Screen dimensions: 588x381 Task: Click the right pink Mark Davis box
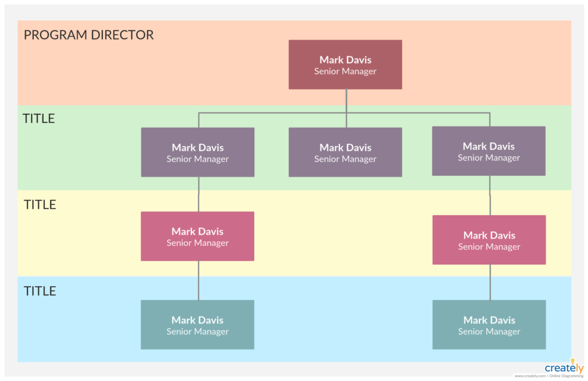coord(489,240)
